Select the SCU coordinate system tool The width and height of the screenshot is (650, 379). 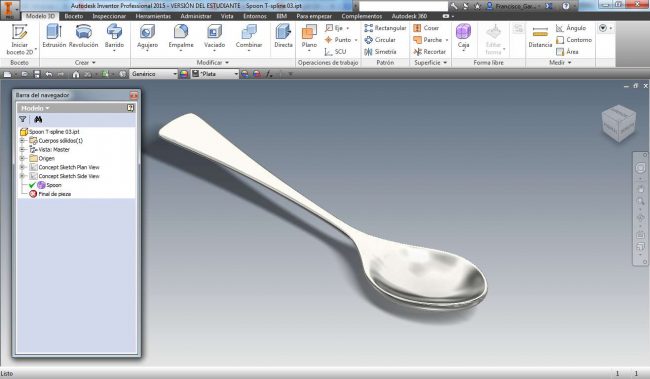click(336, 52)
